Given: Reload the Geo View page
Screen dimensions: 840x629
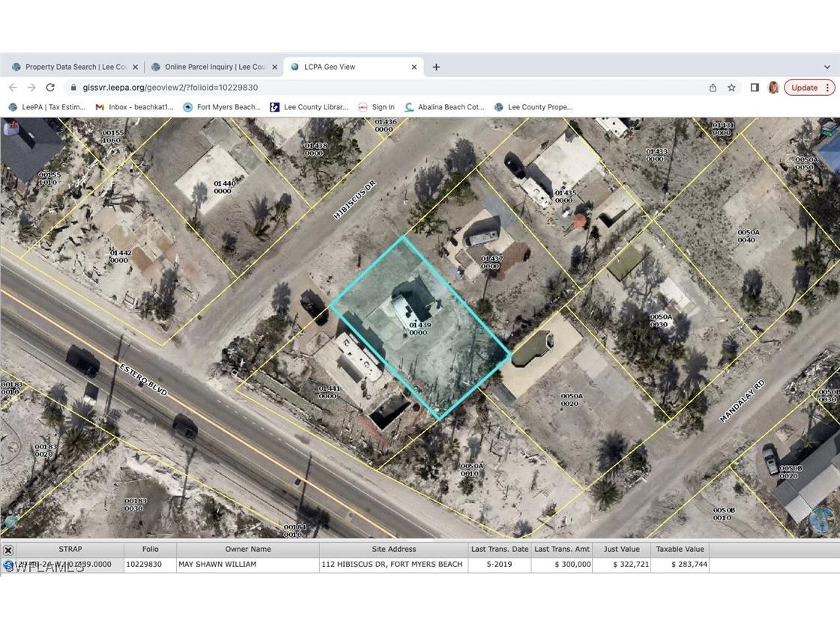Looking at the screenshot, I should (50, 88).
